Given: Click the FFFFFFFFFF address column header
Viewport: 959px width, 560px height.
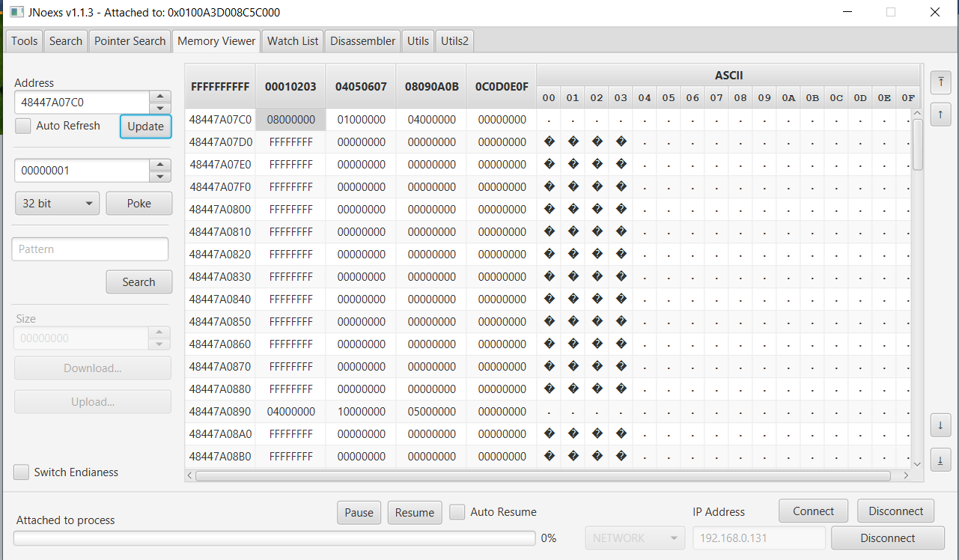Looking at the screenshot, I should [x=220, y=86].
